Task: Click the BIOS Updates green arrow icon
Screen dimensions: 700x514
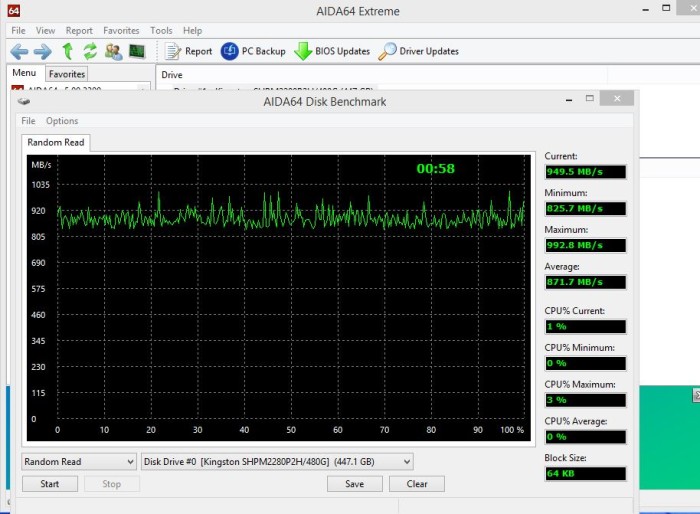Action: [303, 51]
